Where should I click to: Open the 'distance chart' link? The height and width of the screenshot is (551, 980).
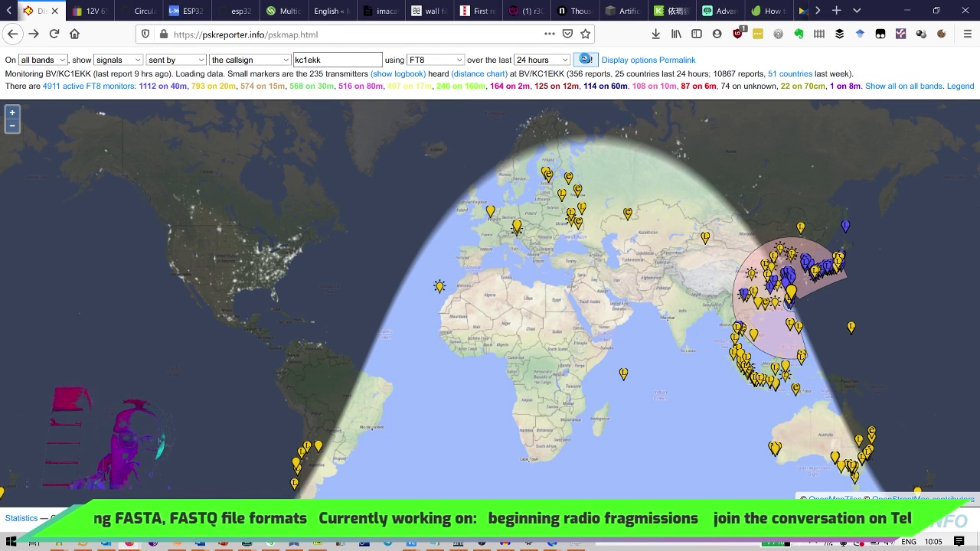pos(479,73)
